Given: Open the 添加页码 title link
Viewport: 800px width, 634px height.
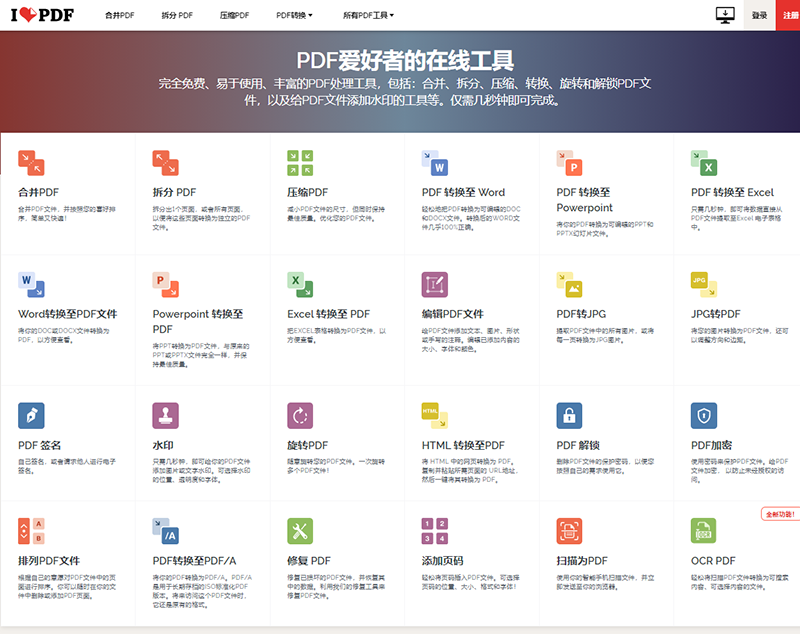Looking at the screenshot, I should (442, 561).
